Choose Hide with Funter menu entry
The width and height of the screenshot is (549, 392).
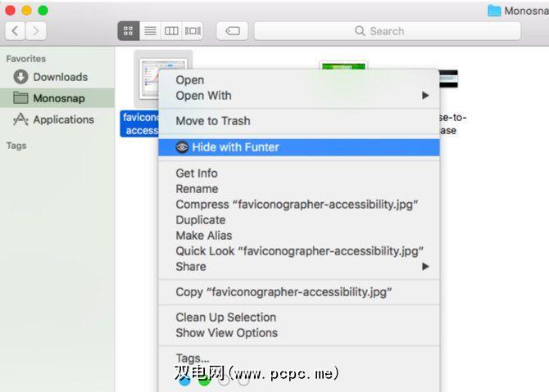click(x=299, y=147)
